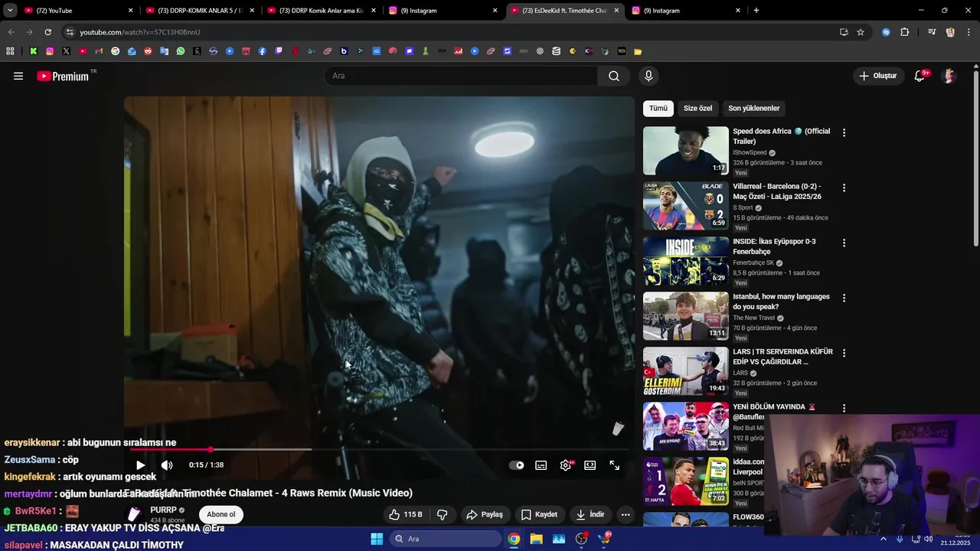Open options for INSIDE: İkas Eyüpspor video

(844, 243)
